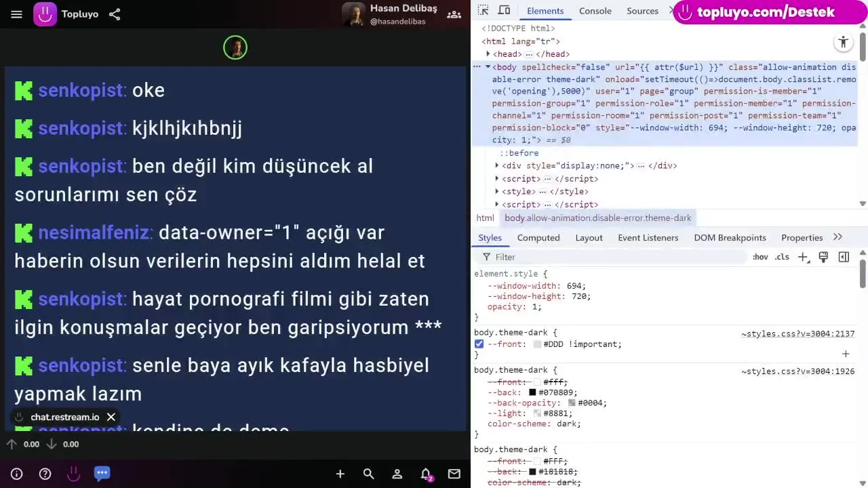
Task: Switch to the Styles tab
Action: point(490,238)
